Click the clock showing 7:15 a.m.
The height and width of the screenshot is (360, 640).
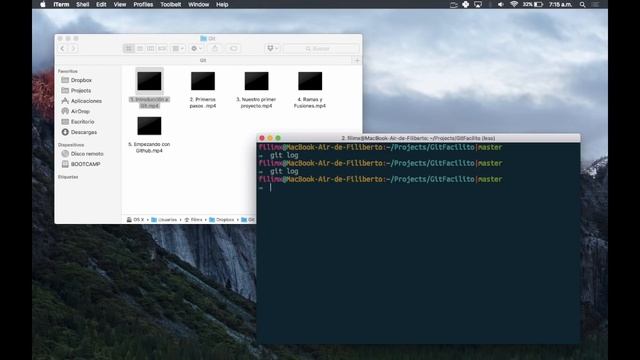560,4
